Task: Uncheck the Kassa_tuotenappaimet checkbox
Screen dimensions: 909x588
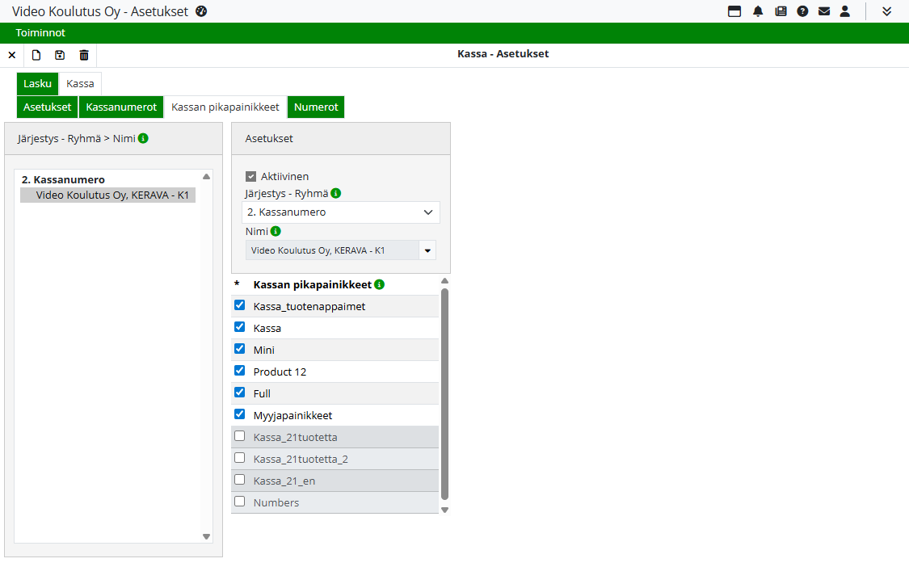Action: [239, 306]
